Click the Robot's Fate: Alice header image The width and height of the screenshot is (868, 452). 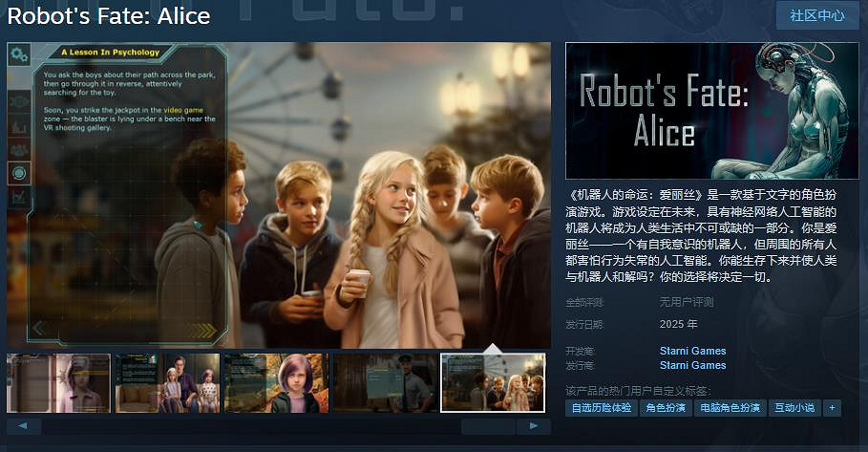pyautogui.click(x=712, y=111)
